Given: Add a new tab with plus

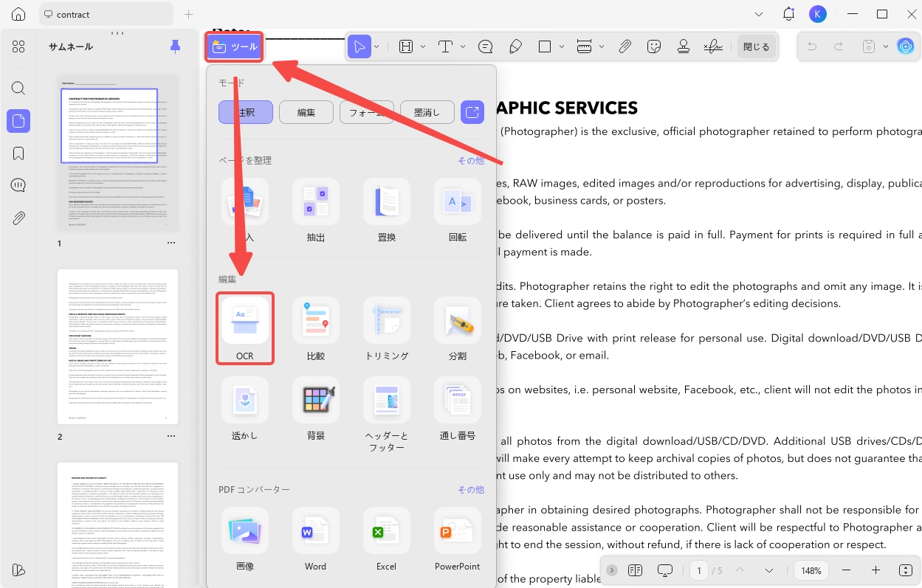Looking at the screenshot, I should pyautogui.click(x=188, y=14).
